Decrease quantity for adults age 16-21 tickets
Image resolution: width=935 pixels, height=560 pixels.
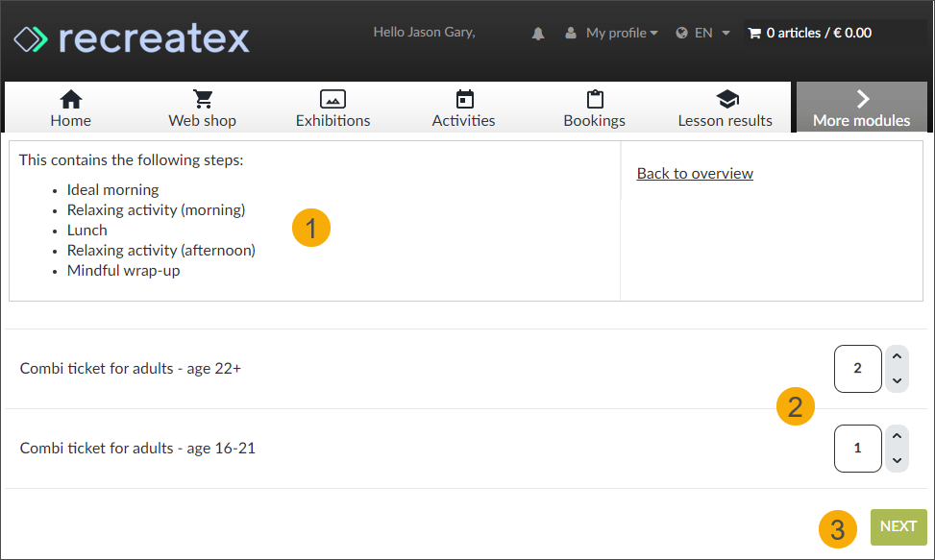(897, 459)
